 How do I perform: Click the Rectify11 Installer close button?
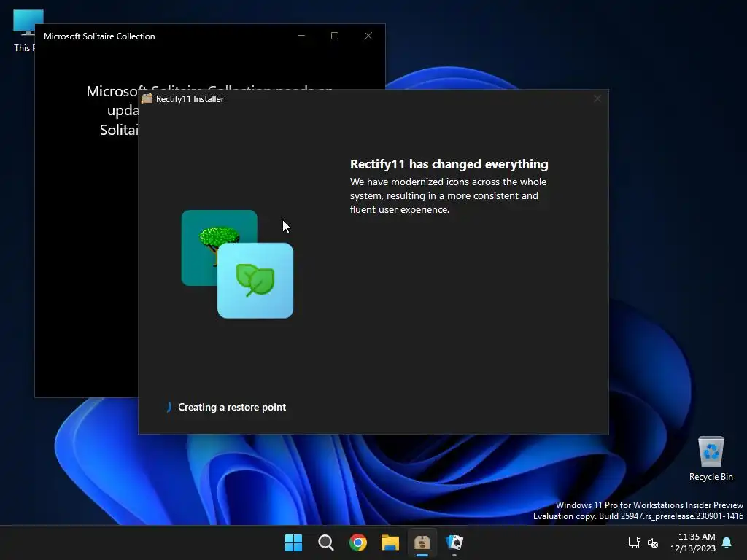pos(597,98)
